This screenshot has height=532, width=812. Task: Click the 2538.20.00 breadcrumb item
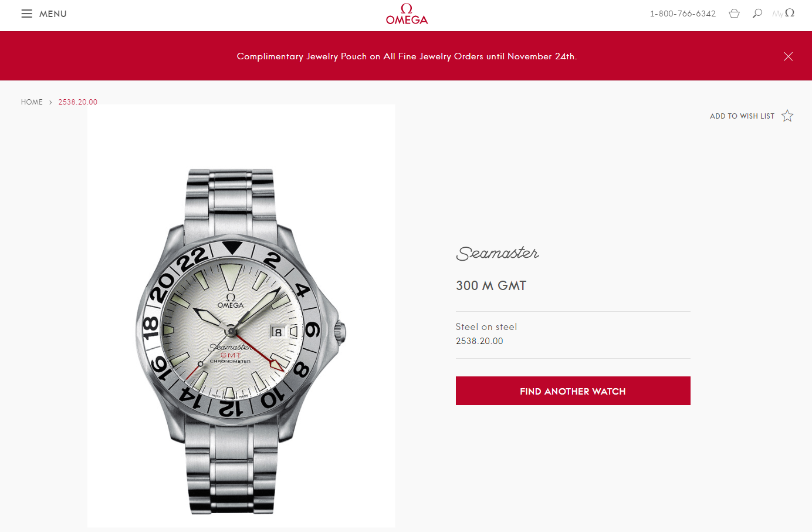(78, 102)
